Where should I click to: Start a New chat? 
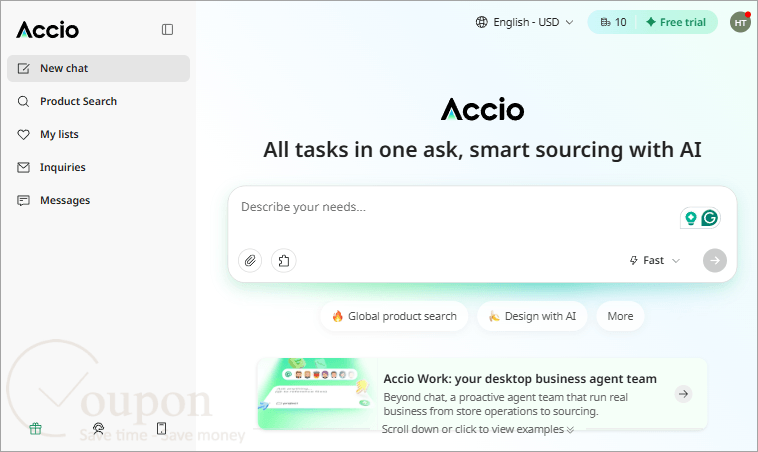98,68
